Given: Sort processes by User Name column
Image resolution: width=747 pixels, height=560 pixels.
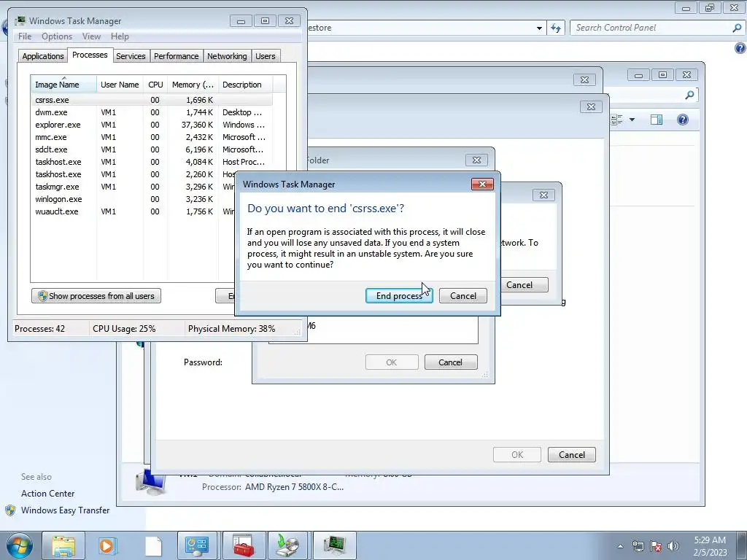Looking at the screenshot, I should [x=120, y=85].
